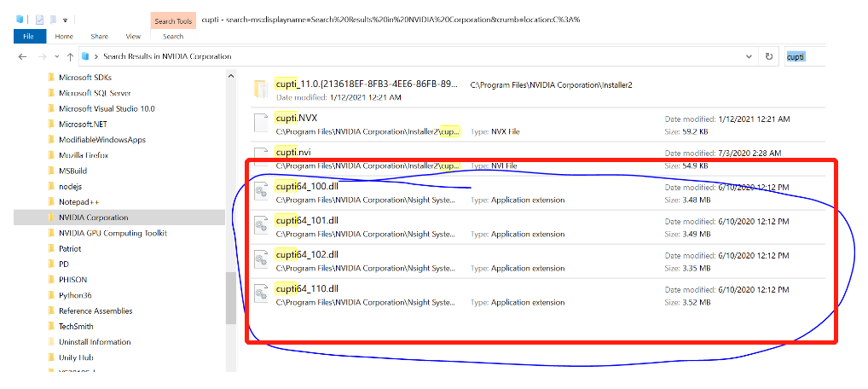Click the 3.48 MB size value
The height and width of the screenshot is (389, 868).
(x=697, y=200)
